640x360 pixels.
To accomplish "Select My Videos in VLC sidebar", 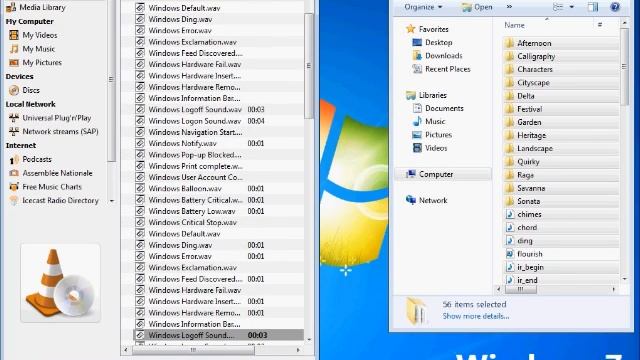I will [x=33, y=35].
